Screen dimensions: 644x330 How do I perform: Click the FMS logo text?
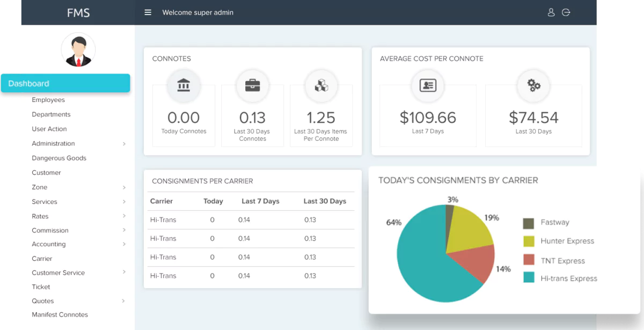tap(78, 13)
